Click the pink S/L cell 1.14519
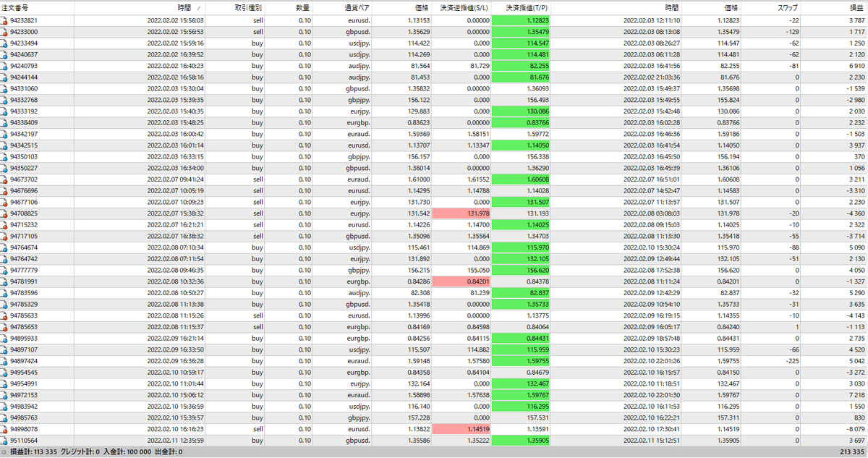 460,428
